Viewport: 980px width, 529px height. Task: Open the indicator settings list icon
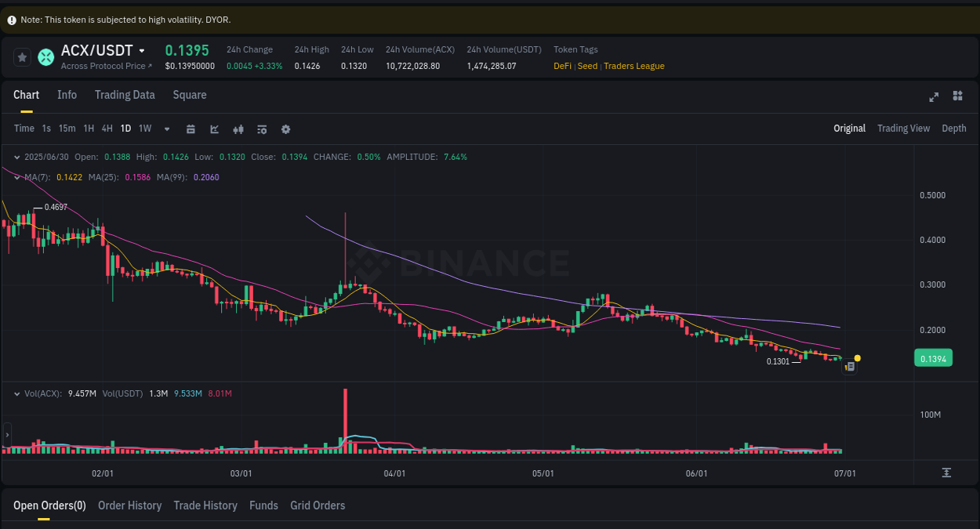(x=262, y=129)
